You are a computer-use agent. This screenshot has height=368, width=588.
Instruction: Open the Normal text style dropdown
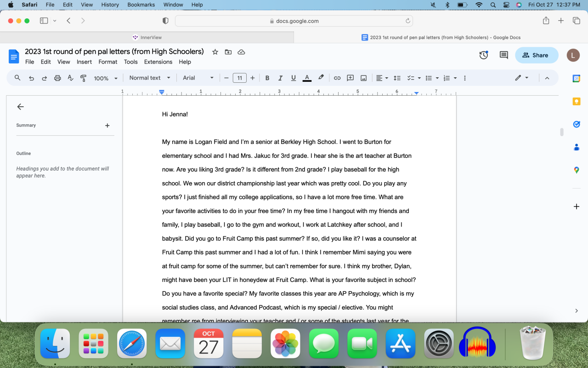(150, 78)
